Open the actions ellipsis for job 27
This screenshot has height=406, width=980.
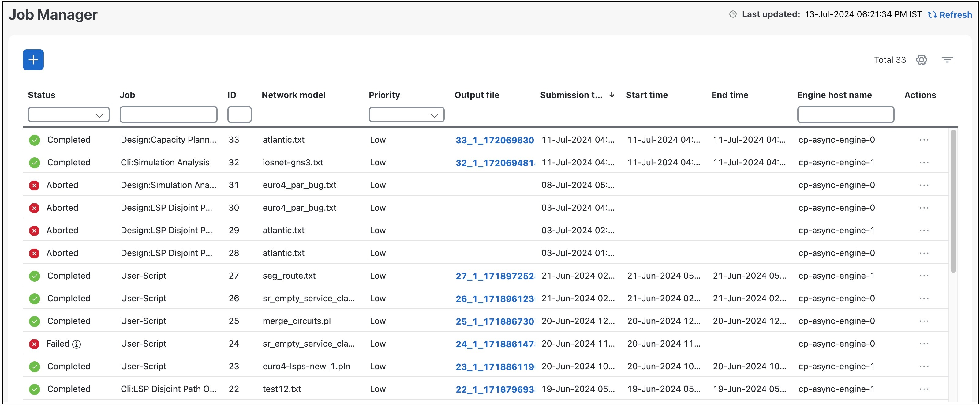924,276
